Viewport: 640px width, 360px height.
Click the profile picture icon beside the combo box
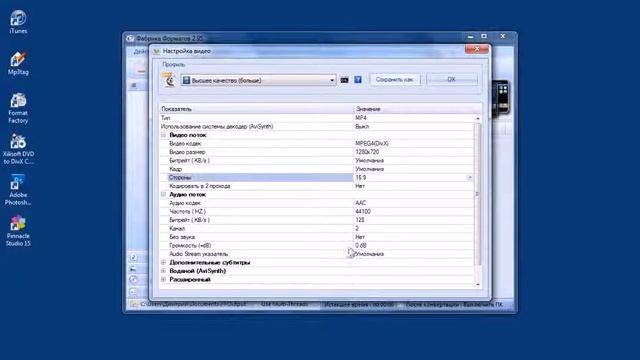point(169,80)
